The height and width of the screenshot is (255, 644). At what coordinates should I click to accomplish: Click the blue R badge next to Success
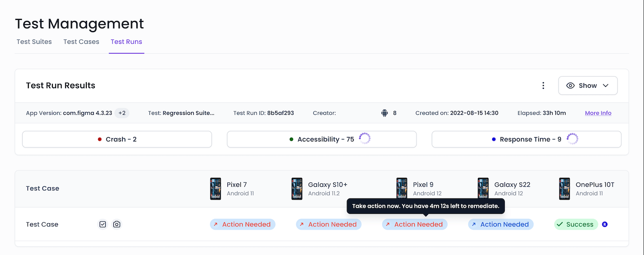click(x=605, y=224)
